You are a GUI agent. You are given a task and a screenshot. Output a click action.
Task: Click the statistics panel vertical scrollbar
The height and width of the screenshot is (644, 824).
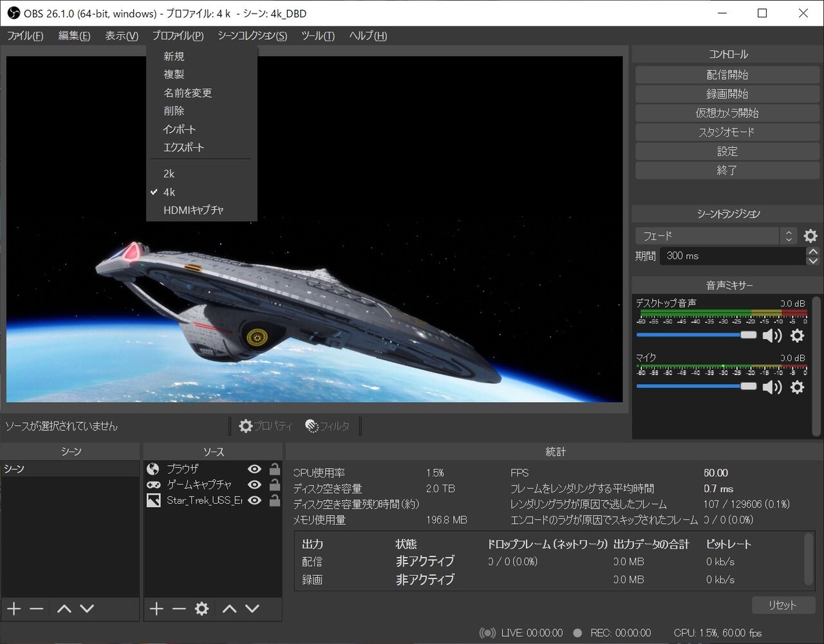tap(809, 560)
